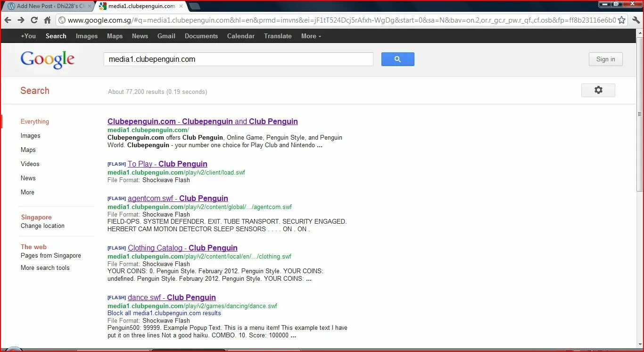The width and height of the screenshot is (644, 352).
Task: Go back with the browser back arrow
Action: [8, 20]
